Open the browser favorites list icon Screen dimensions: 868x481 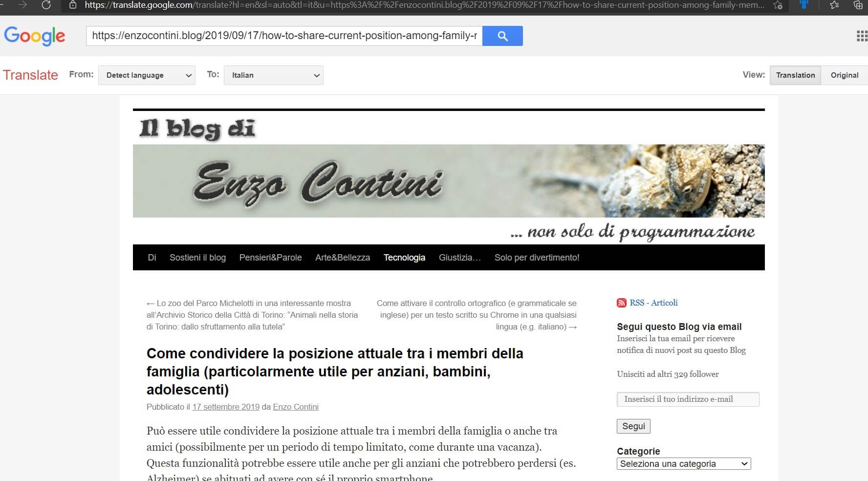[x=834, y=5]
